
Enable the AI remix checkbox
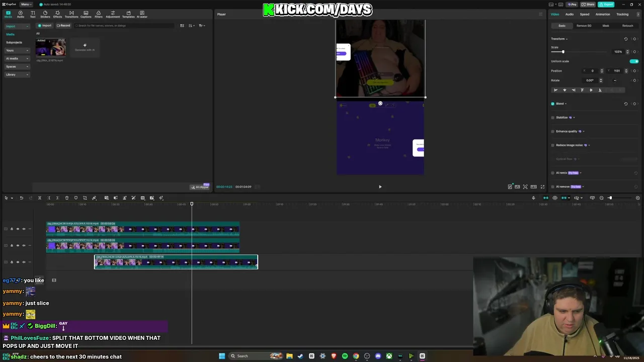(x=552, y=173)
